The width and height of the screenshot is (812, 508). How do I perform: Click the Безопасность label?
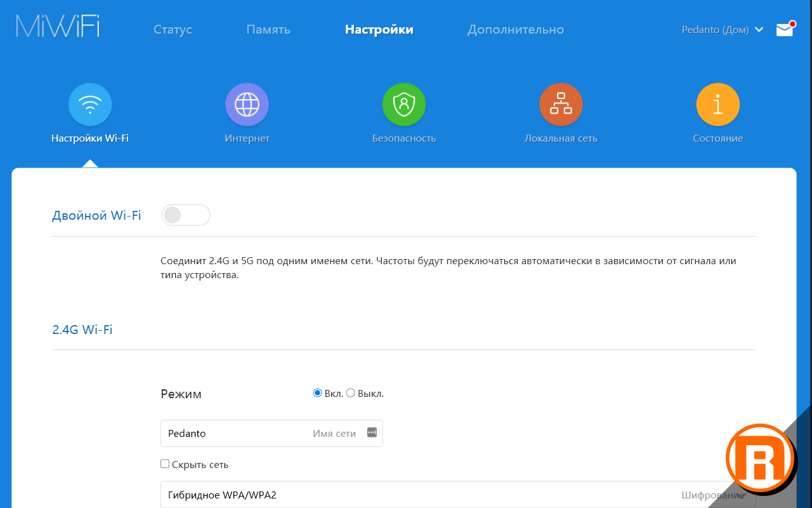[x=404, y=138]
